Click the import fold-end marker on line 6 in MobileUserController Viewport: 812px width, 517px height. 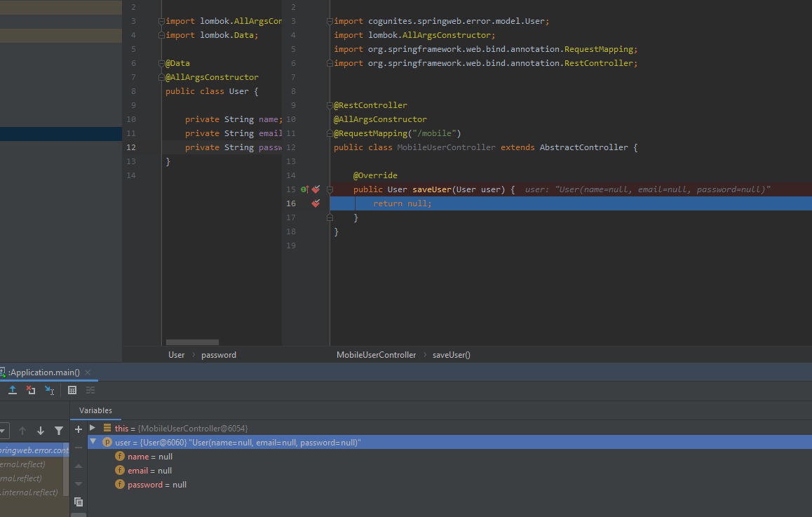[x=330, y=63]
